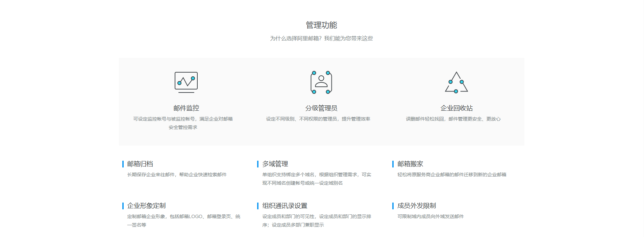
Task: Click the 成员外发限制 heading
Action: click(x=417, y=206)
